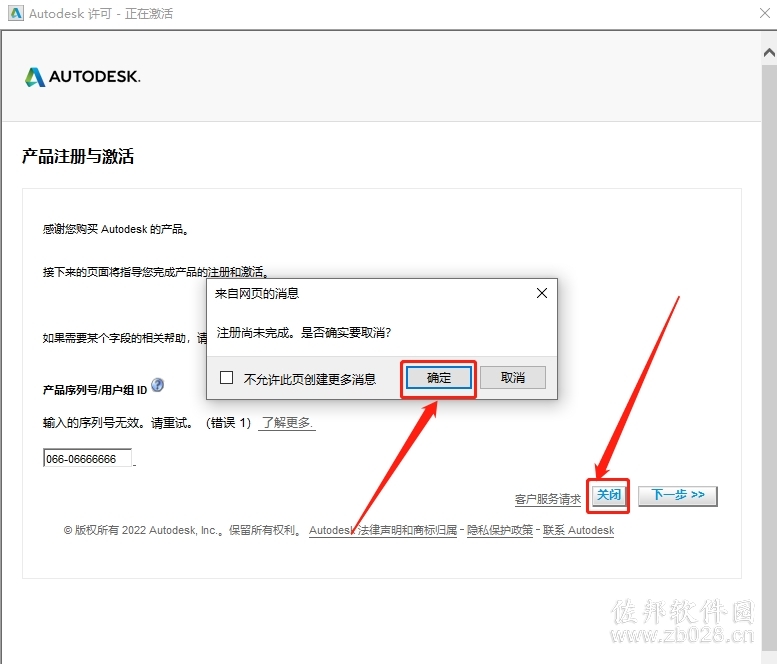
Task: Close the 来自网页的消息 dialog with X
Action: click(542, 293)
